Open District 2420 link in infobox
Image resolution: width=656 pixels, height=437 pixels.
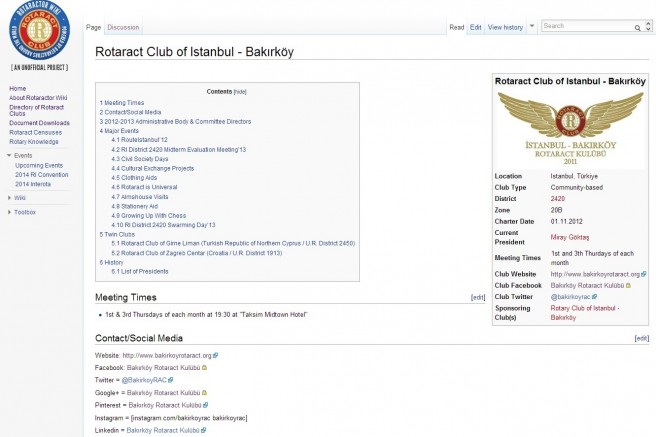coord(558,199)
